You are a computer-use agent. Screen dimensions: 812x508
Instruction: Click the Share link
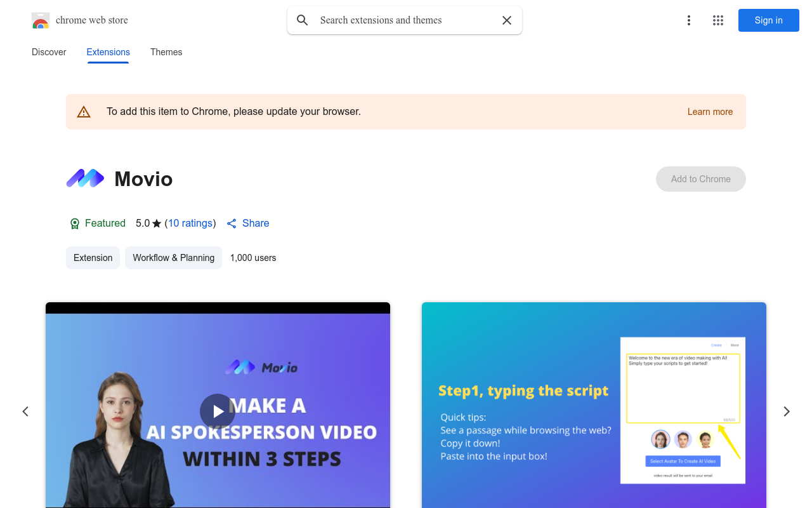(x=256, y=224)
